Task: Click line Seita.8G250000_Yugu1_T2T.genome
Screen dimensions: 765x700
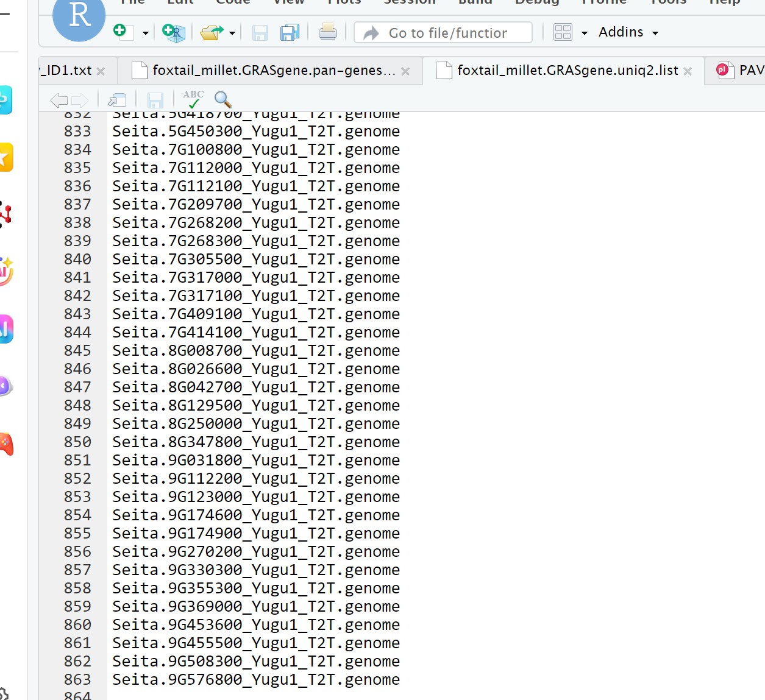Action: tap(256, 424)
